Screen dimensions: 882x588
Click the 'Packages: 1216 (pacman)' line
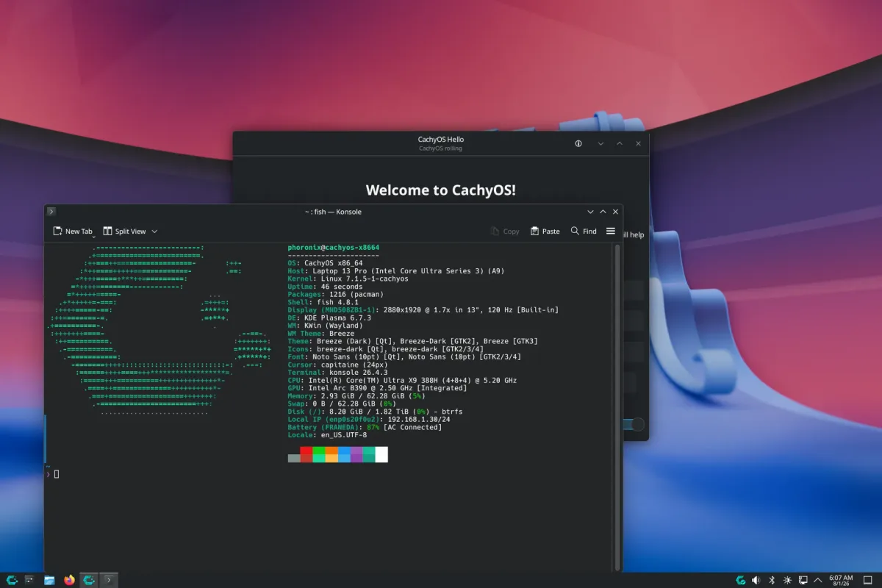click(x=336, y=294)
